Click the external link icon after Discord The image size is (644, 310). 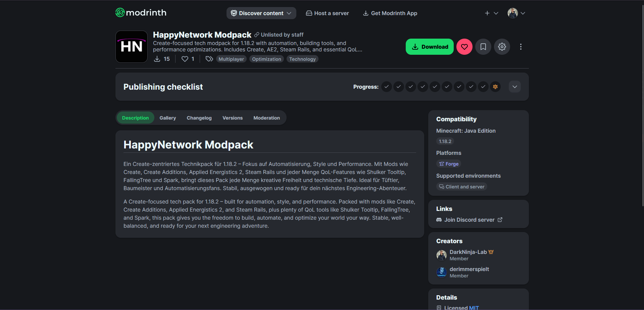tap(500, 220)
